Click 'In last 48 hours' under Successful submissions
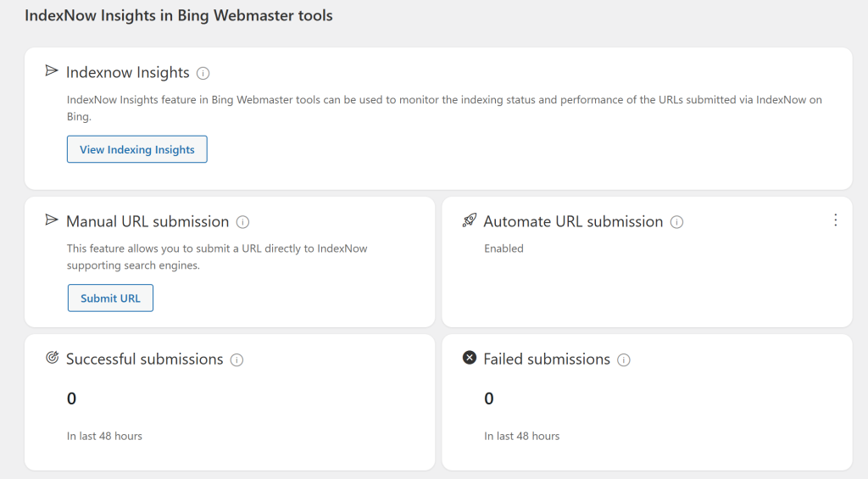The width and height of the screenshot is (868, 479). pos(104,436)
